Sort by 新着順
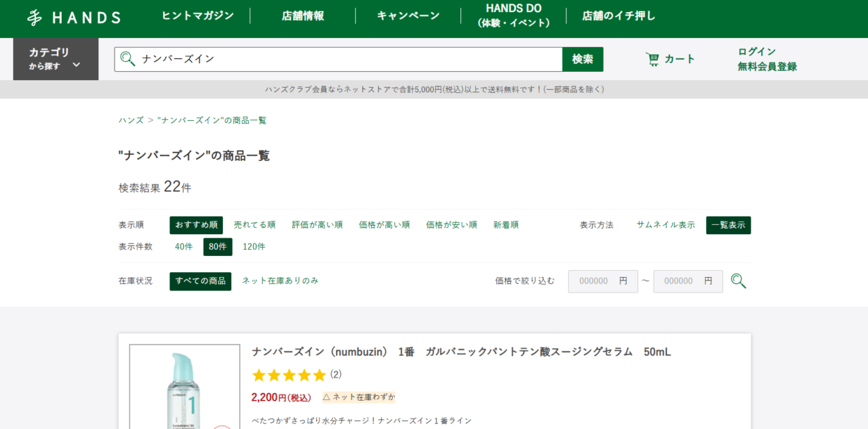The height and width of the screenshot is (429, 868). click(x=506, y=225)
